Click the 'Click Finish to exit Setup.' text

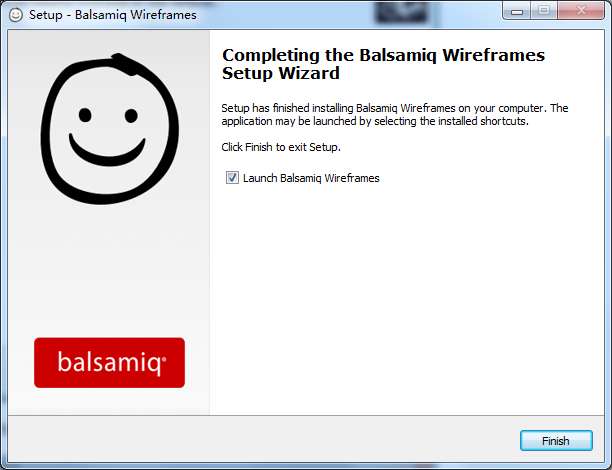(281, 147)
